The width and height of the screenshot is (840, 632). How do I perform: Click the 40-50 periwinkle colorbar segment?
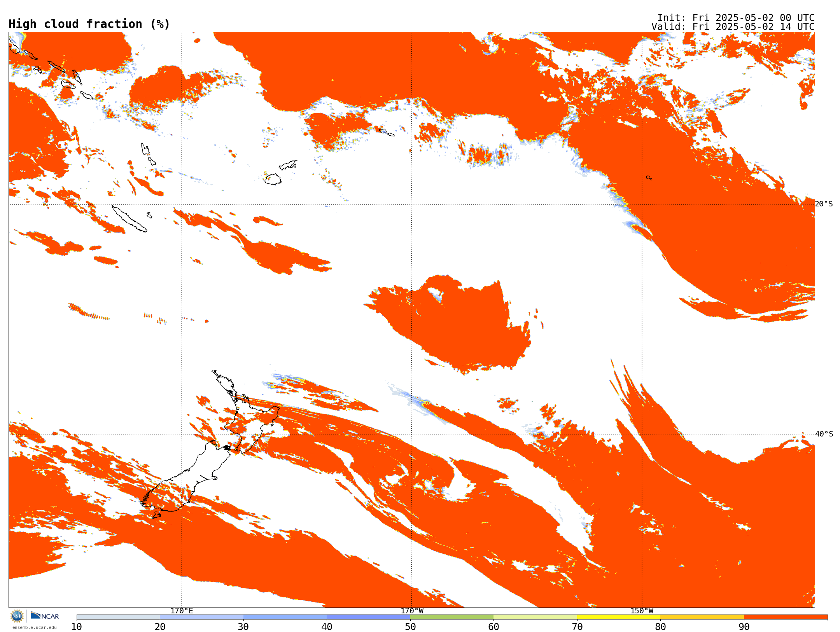(x=369, y=617)
